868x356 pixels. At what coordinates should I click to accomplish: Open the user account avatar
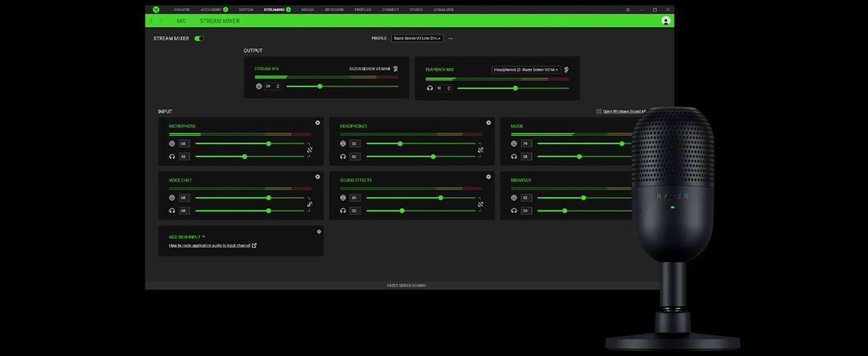tap(665, 21)
